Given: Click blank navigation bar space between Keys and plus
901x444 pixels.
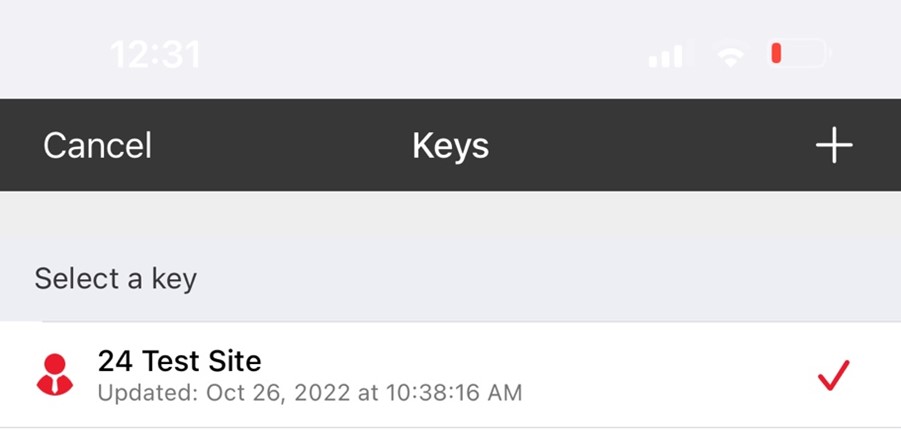Looking at the screenshot, I should click(x=652, y=145).
